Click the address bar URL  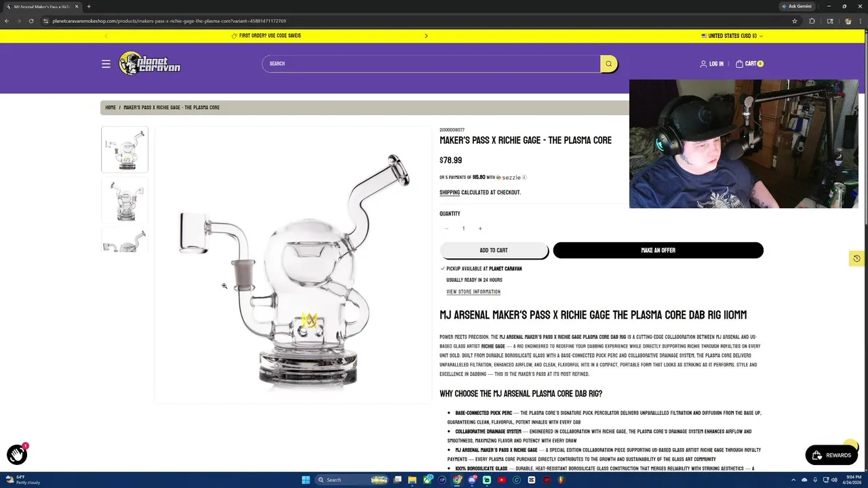click(170, 21)
